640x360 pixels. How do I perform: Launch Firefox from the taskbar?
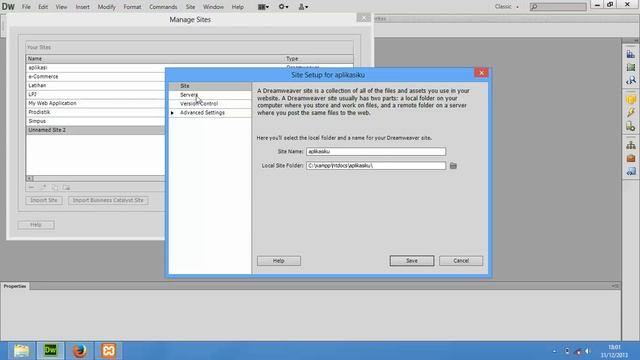point(80,350)
